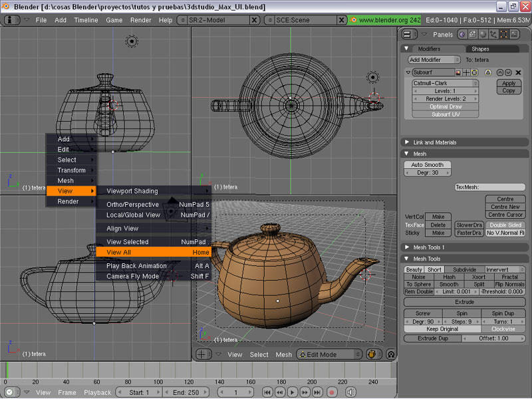Screen dimensions: 532x399
Task: Open the Add Modifier dropdown
Action: tap(434, 60)
